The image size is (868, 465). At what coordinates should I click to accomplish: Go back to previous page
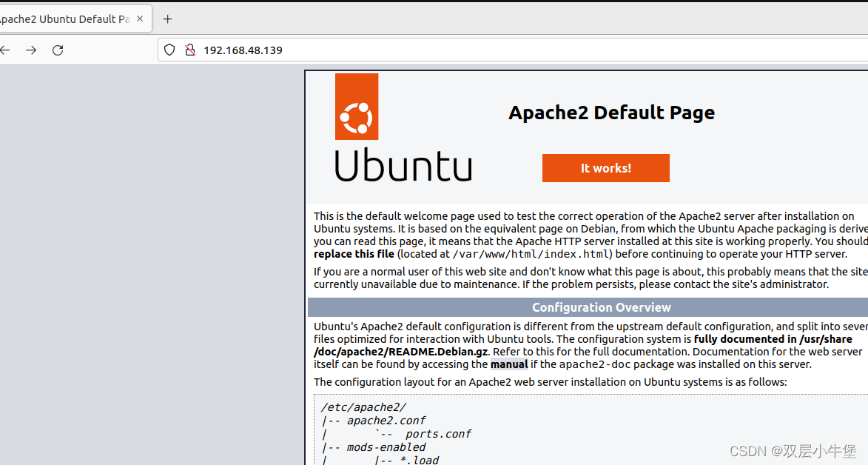coord(5,50)
